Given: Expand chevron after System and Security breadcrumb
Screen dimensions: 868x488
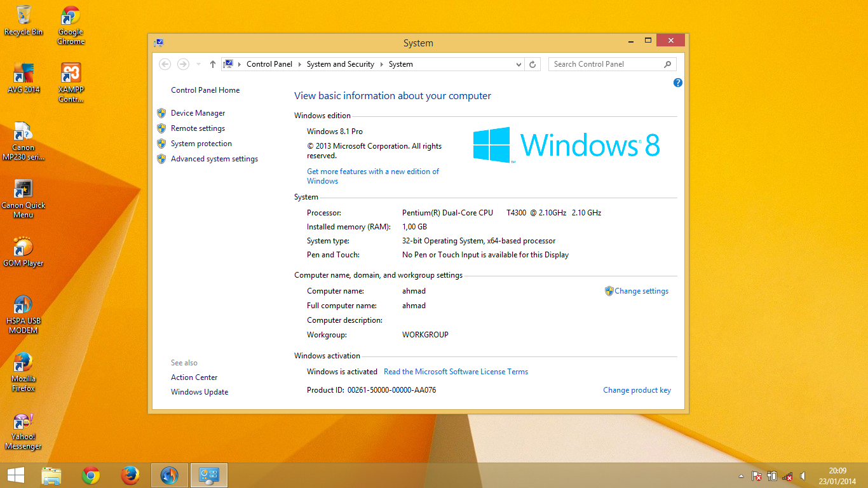Looking at the screenshot, I should (381, 64).
